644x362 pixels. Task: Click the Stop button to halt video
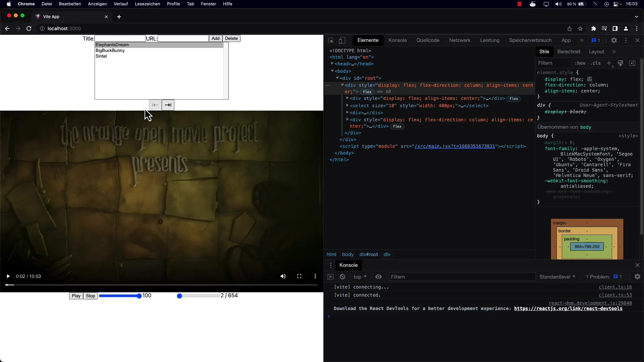[90, 296]
